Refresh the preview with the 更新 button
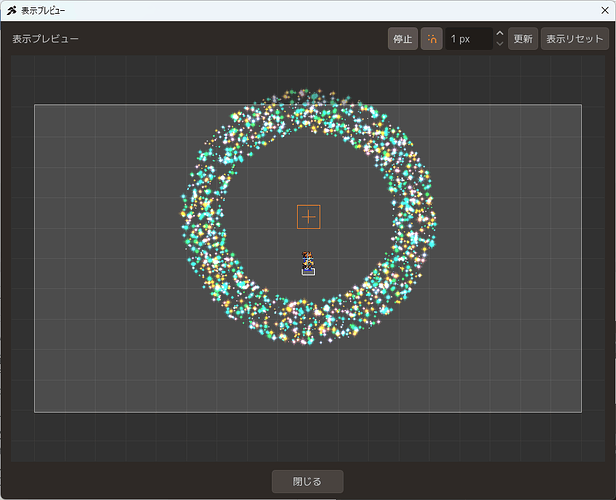Image resolution: width=616 pixels, height=500 pixels. point(523,39)
